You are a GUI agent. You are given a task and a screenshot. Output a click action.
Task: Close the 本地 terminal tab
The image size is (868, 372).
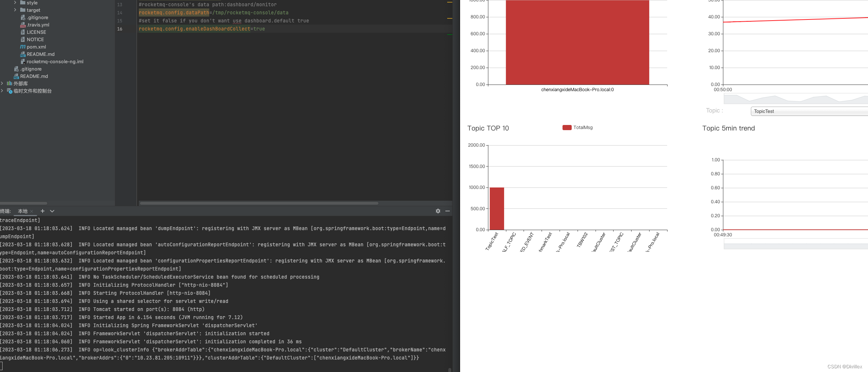click(32, 211)
